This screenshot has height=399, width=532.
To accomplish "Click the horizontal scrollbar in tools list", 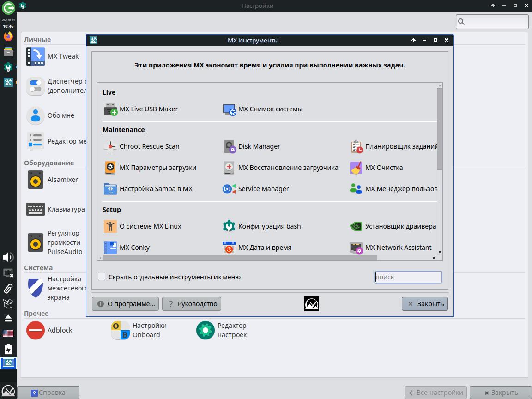I will click(x=240, y=258).
